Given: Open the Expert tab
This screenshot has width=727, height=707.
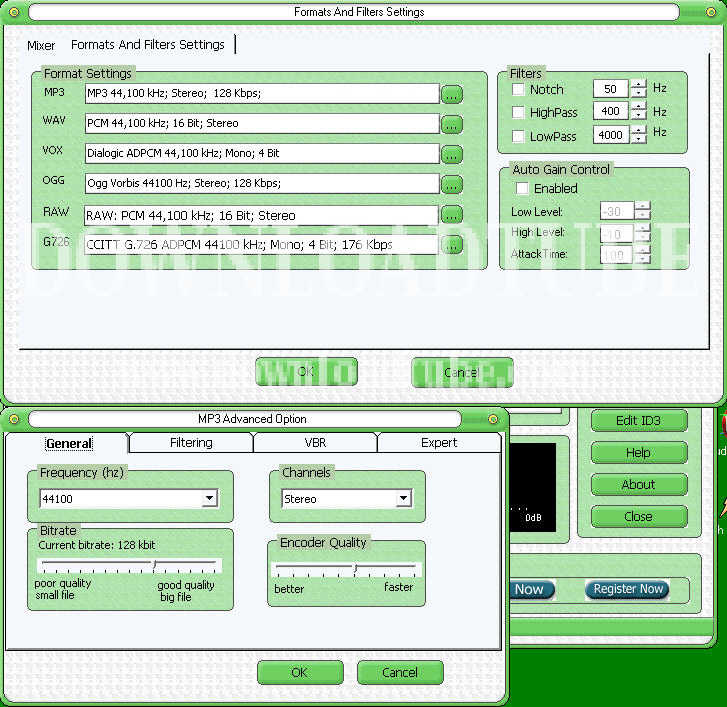Looking at the screenshot, I should pyautogui.click(x=439, y=443).
